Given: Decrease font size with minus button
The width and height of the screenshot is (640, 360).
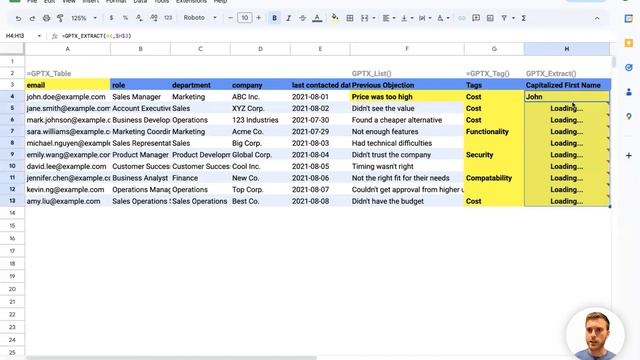Looking at the screenshot, I should pyautogui.click(x=230, y=18).
